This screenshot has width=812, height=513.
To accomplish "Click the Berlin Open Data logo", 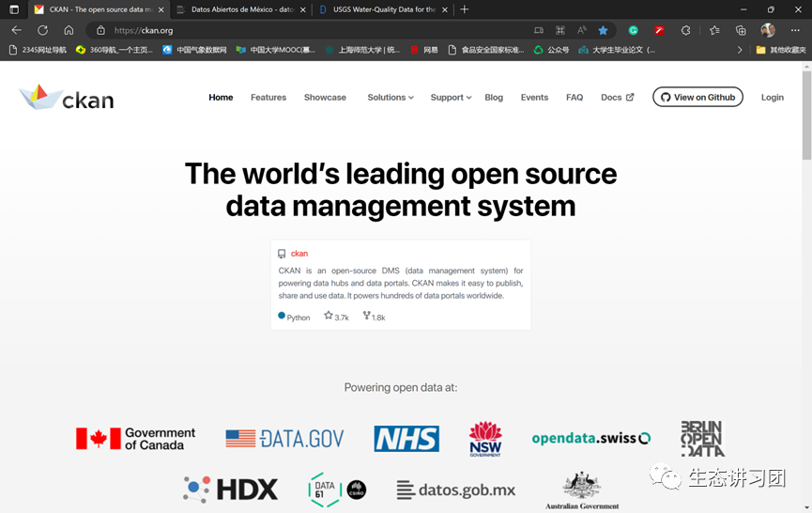I will [702, 439].
